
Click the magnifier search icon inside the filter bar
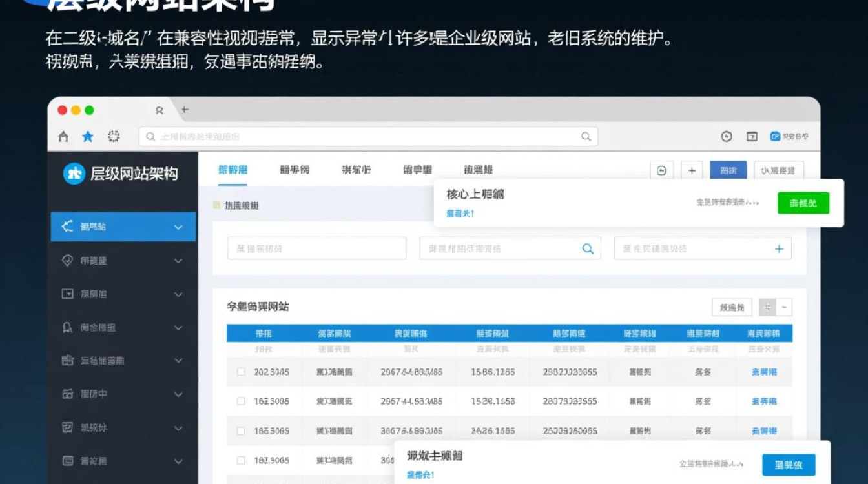point(587,248)
